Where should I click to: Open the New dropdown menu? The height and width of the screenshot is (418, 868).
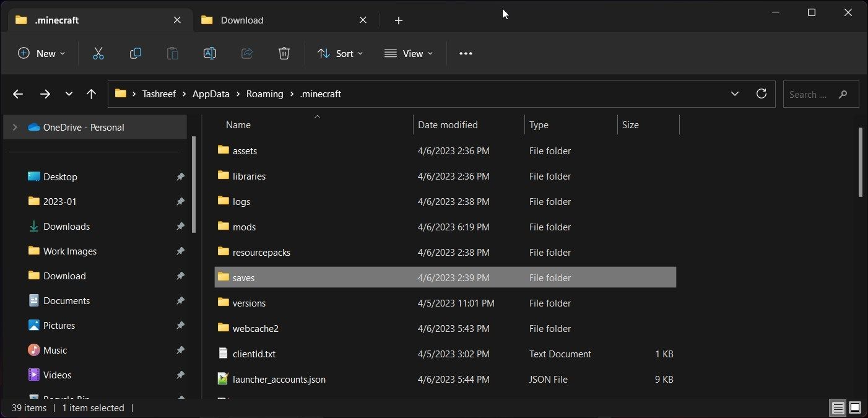41,54
